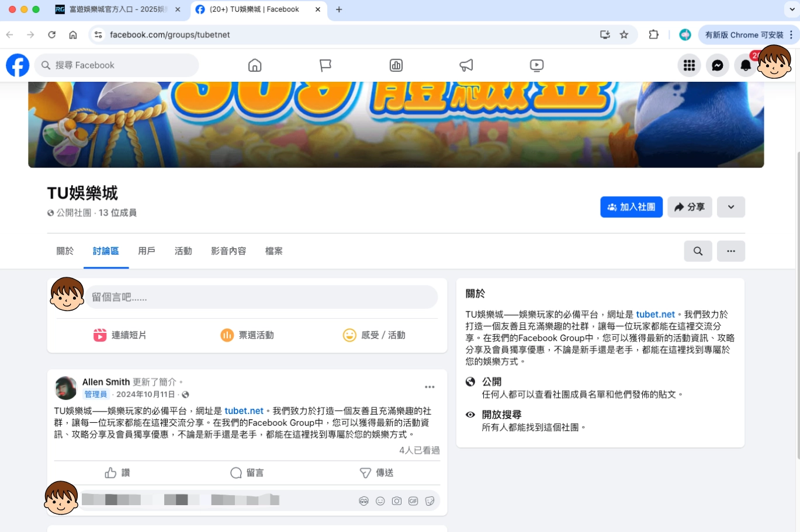
Task: Close the TU娛樂城 Facebook browser tab
Action: click(318, 9)
